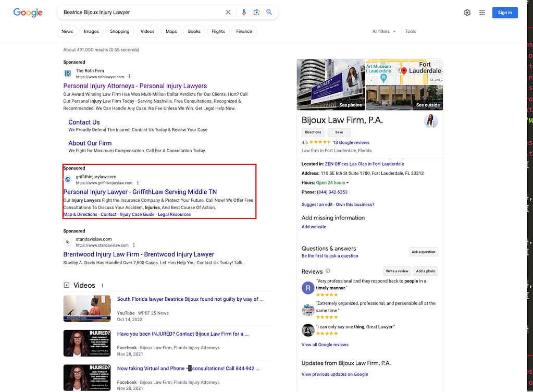
Task: Run search with the magnifying glass icon
Action: (x=269, y=12)
